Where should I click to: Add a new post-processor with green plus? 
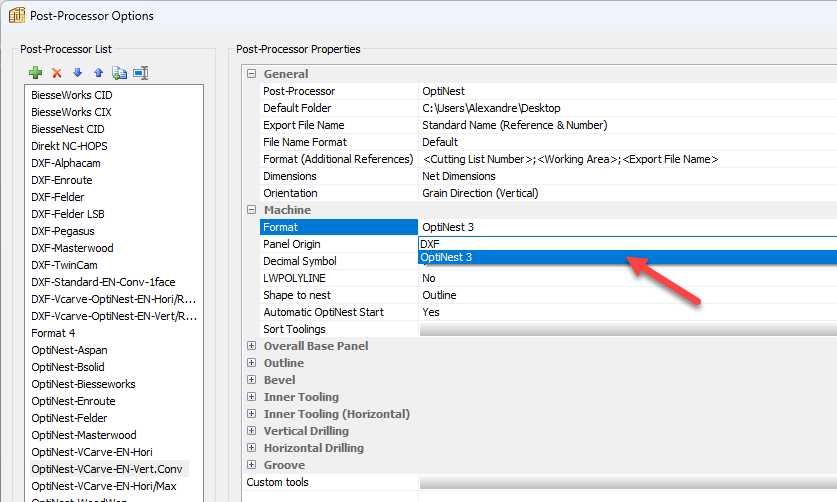tap(36, 73)
